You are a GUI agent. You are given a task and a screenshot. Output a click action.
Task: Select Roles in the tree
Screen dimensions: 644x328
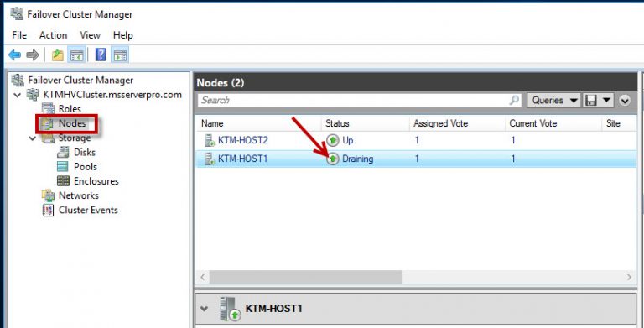pyautogui.click(x=70, y=109)
